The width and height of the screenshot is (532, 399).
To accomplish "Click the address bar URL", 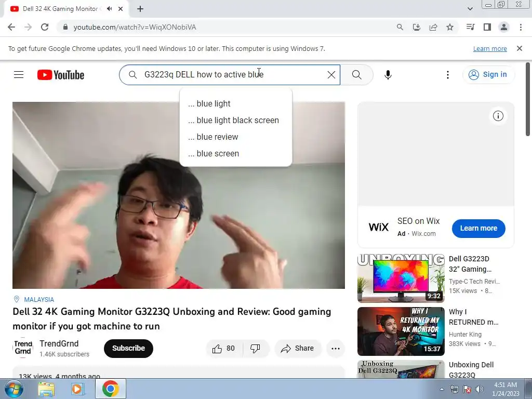I will click(135, 27).
